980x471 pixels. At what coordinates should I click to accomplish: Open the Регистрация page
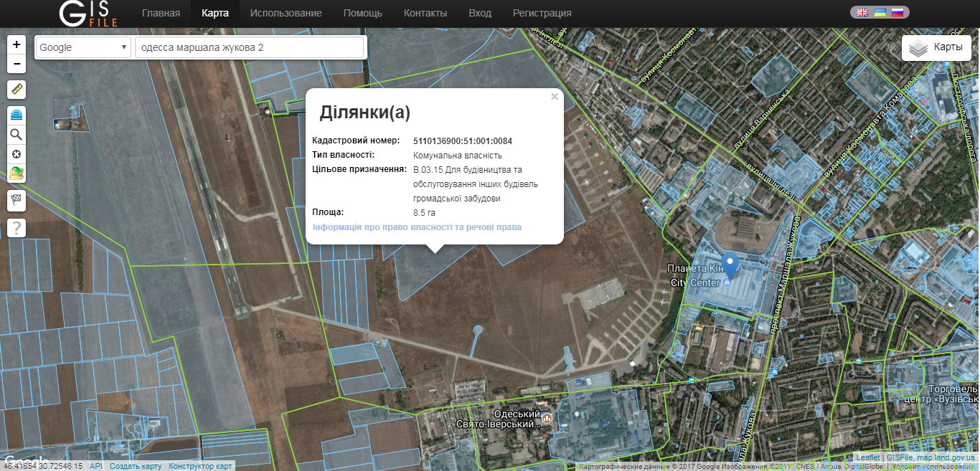542,14
